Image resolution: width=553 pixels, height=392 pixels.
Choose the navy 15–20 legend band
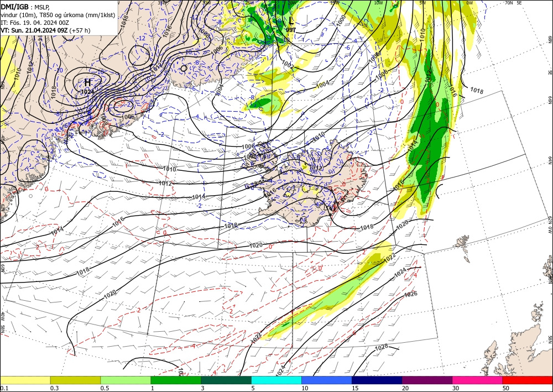pyautogui.click(x=377, y=380)
